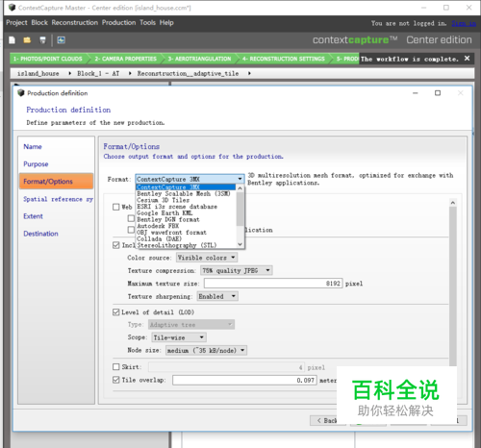
Task: Choose ESRI i3s scene database format
Action: pyautogui.click(x=186, y=207)
